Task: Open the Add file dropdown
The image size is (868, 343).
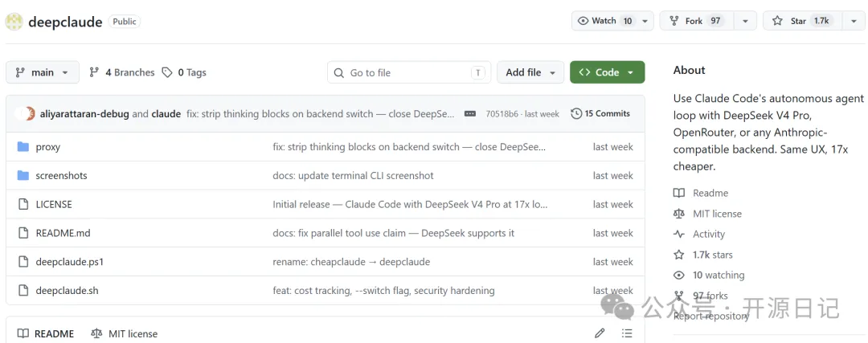Action: [530, 72]
